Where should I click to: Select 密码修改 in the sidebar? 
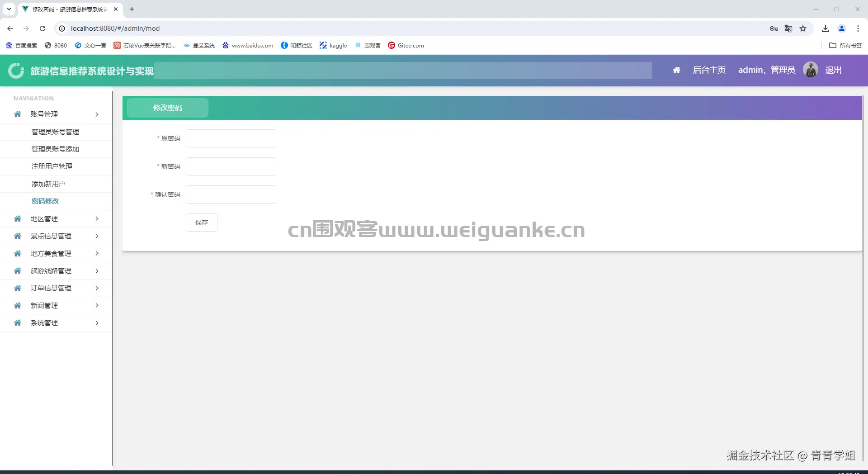(45, 201)
